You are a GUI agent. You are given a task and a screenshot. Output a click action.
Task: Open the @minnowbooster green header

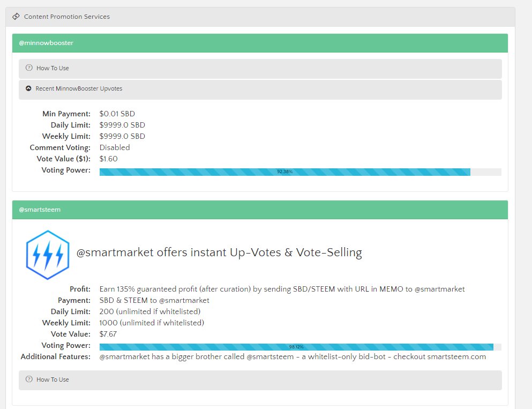coord(260,43)
